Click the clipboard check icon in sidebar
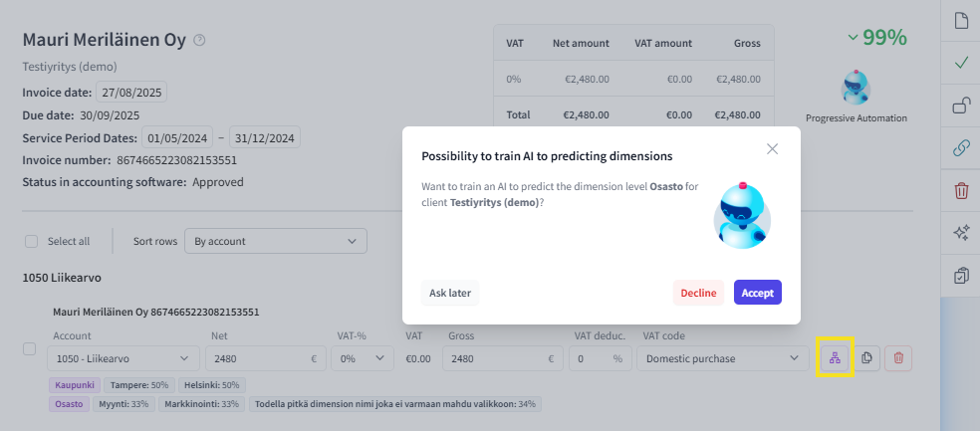This screenshot has width=980, height=431. 961,276
